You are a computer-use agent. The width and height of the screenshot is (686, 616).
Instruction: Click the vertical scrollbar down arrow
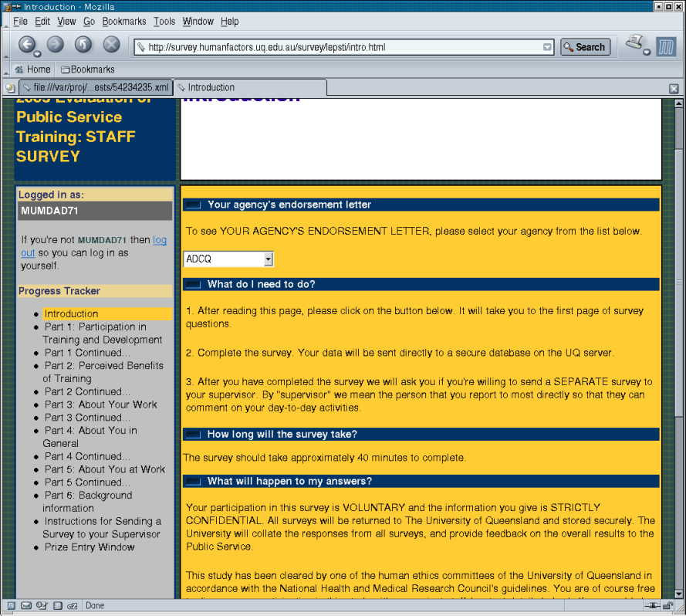point(678,593)
